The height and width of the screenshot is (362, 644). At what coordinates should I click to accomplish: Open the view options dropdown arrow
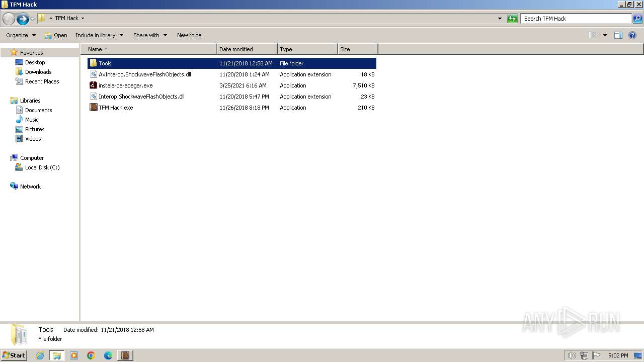pyautogui.click(x=605, y=35)
